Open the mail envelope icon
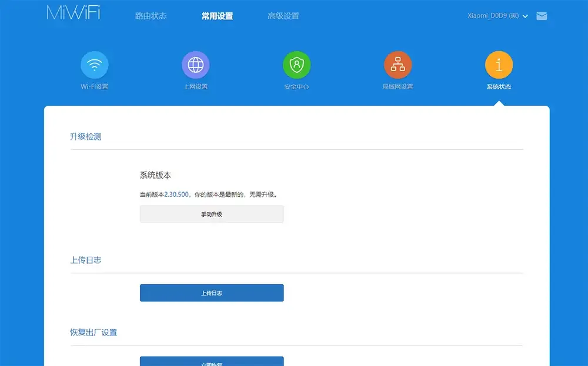This screenshot has height=366, width=588. pos(542,16)
